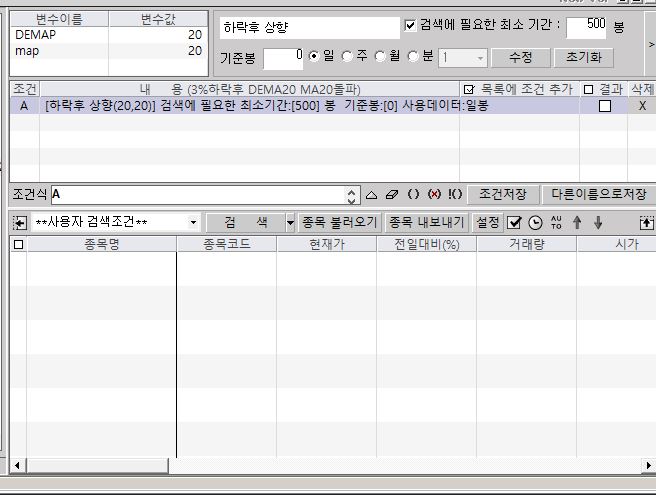Click the 종목 불러오기 button

point(341,222)
